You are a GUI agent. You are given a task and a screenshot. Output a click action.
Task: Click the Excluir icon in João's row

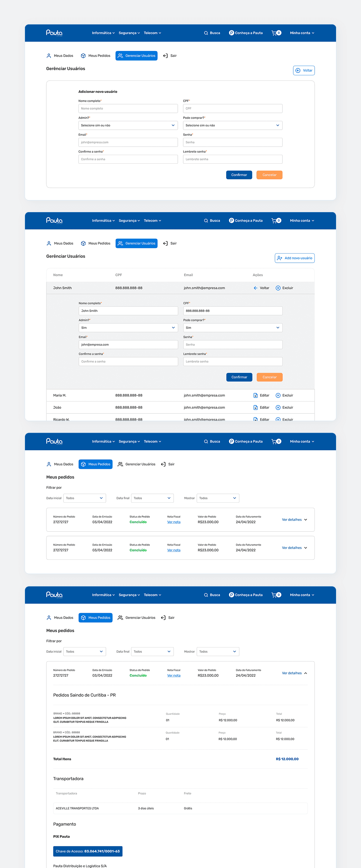tap(278, 408)
